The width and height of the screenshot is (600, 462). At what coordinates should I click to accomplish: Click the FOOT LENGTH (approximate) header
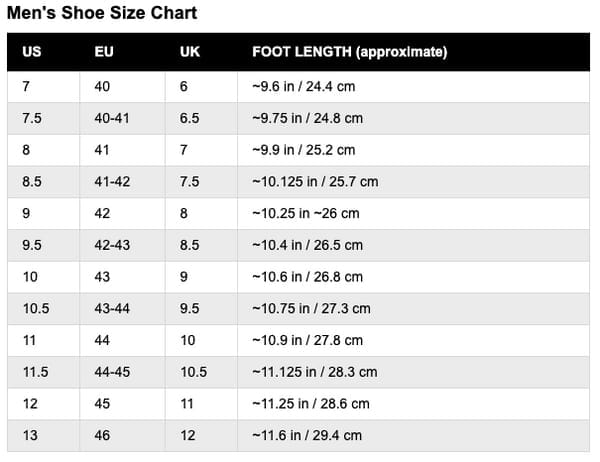tap(349, 51)
